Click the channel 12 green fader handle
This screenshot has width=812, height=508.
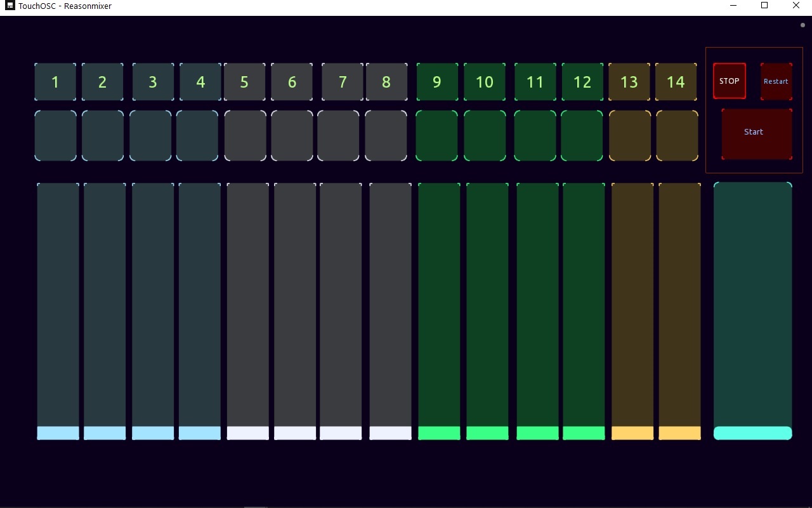[584, 433]
